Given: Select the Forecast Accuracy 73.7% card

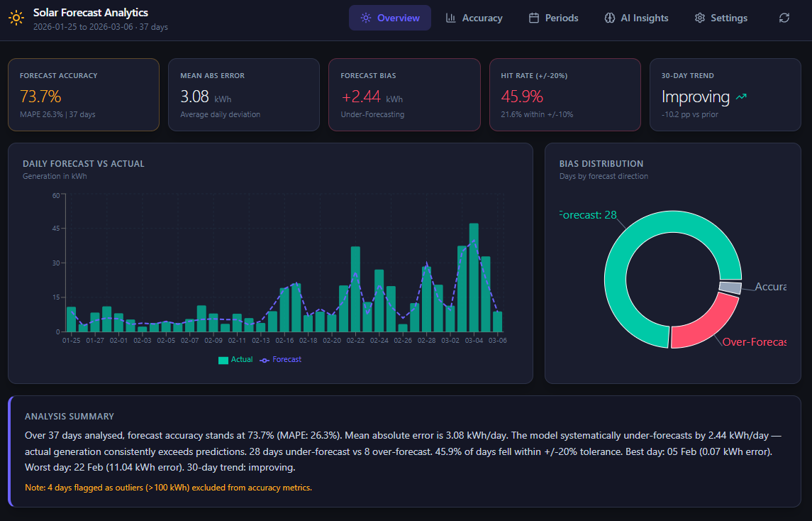Looking at the screenshot, I should point(84,94).
